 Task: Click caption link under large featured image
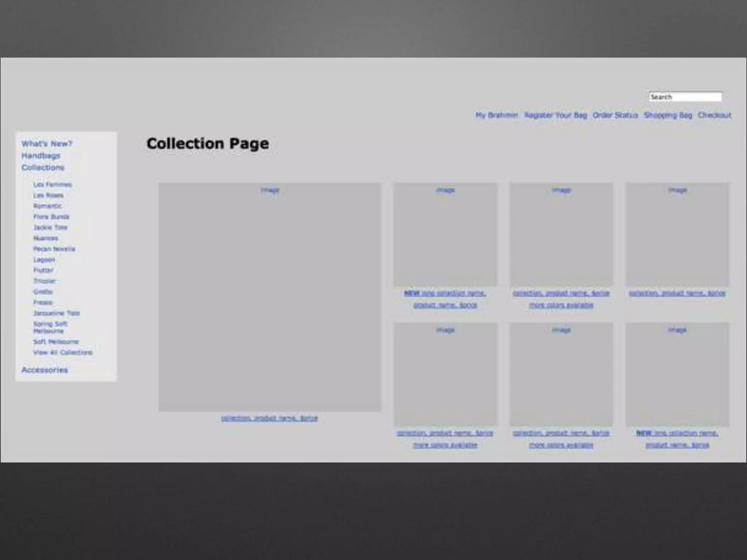pyautogui.click(x=269, y=418)
